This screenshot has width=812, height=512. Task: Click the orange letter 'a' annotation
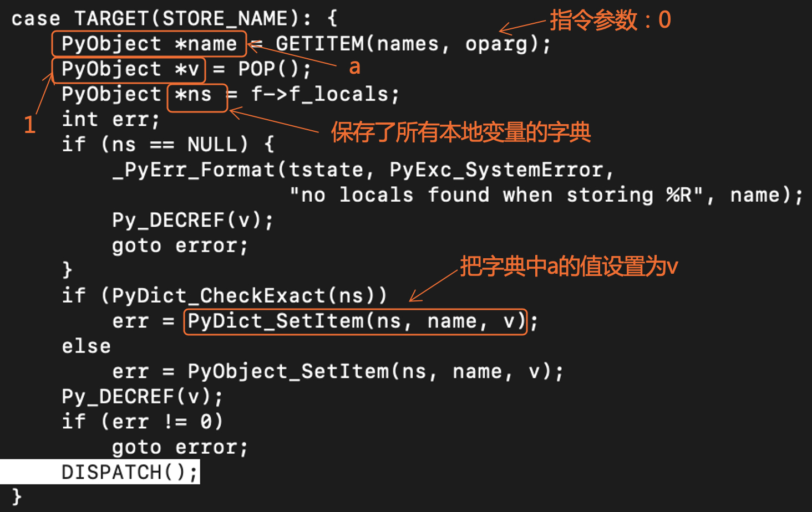point(354,68)
